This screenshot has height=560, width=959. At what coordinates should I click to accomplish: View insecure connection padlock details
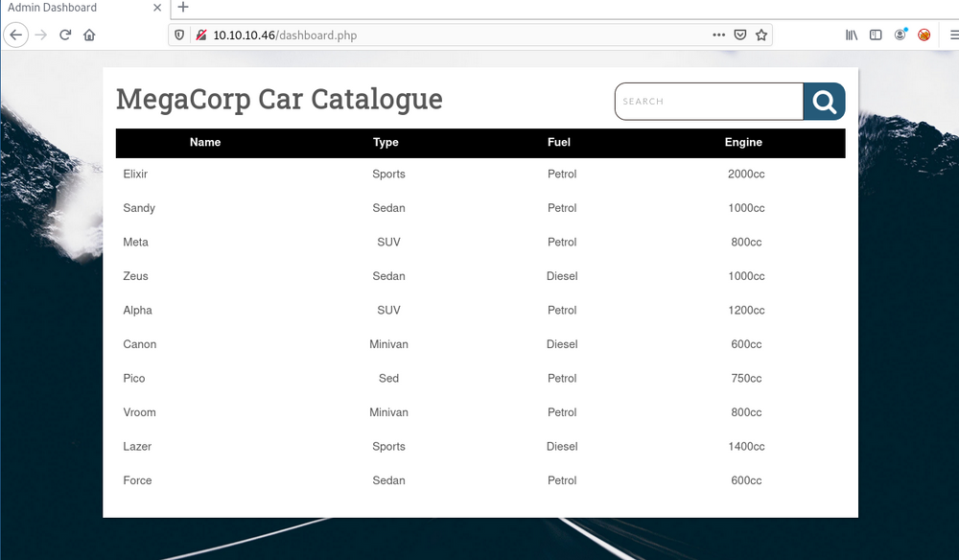click(201, 35)
